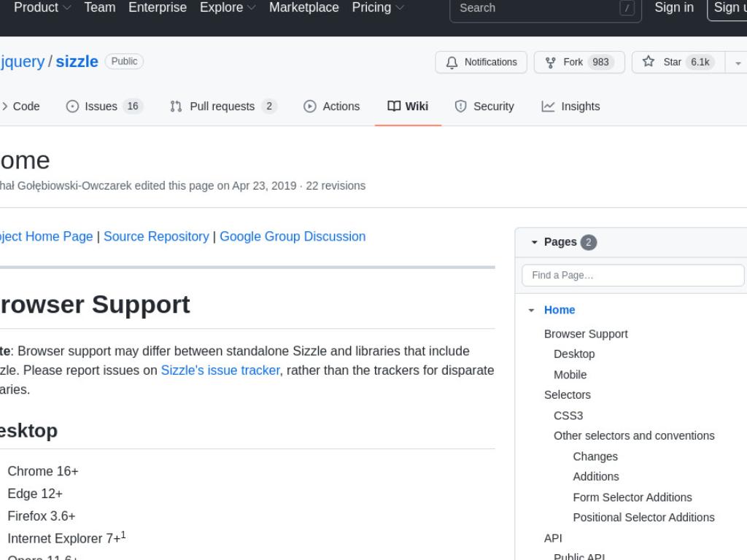Jump to Changes in sidebar
The image size is (747, 560).
(595, 456)
